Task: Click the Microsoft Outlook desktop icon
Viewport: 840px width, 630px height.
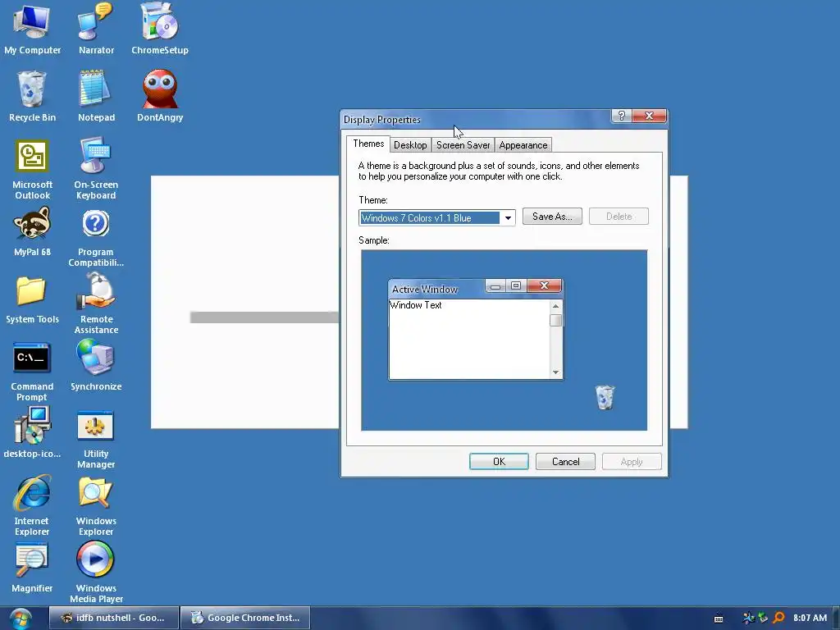Action: 32,169
